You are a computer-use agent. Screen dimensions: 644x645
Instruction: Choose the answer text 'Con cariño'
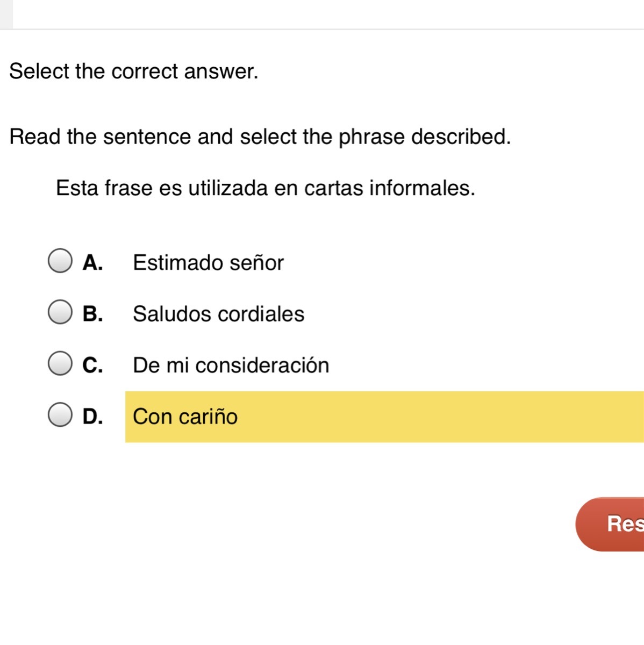[185, 417]
